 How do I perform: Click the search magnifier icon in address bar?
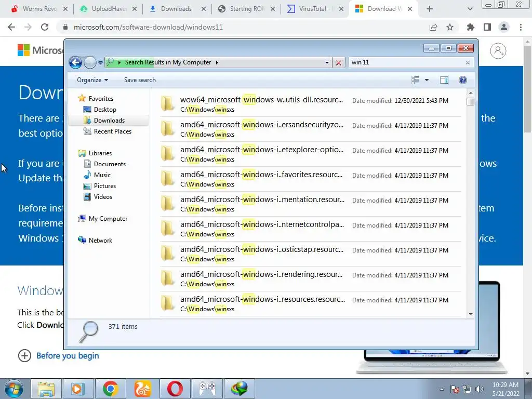(x=110, y=62)
